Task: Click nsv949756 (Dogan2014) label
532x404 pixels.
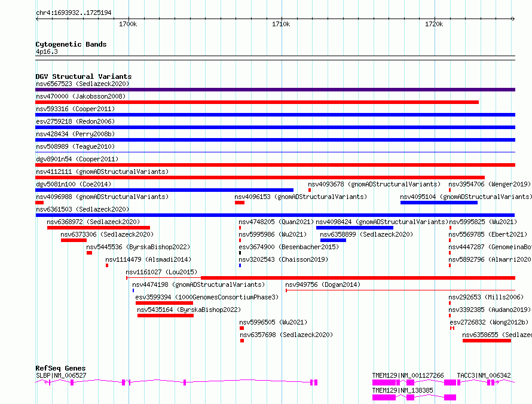Action: [x=323, y=284]
